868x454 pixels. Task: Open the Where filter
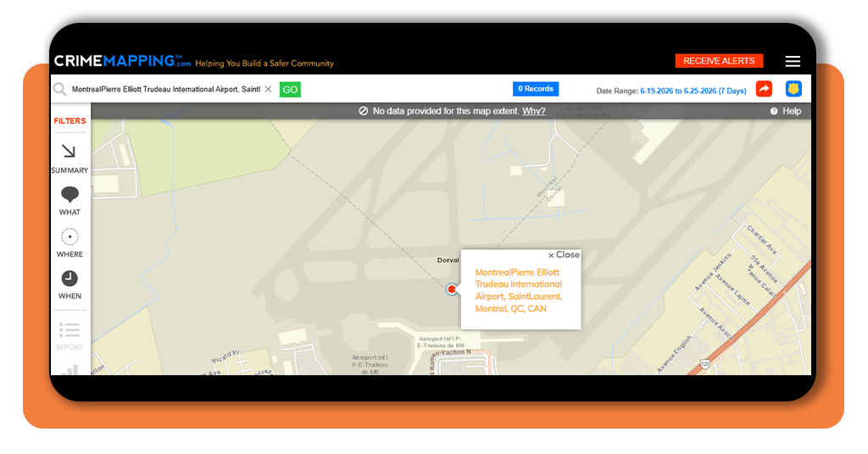click(x=70, y=243)
